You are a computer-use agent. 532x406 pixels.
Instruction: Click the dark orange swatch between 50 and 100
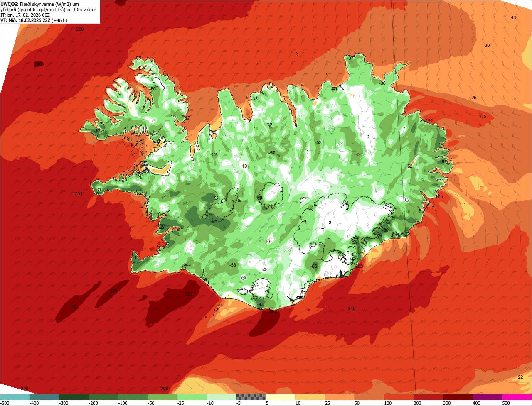coord(369,397)
